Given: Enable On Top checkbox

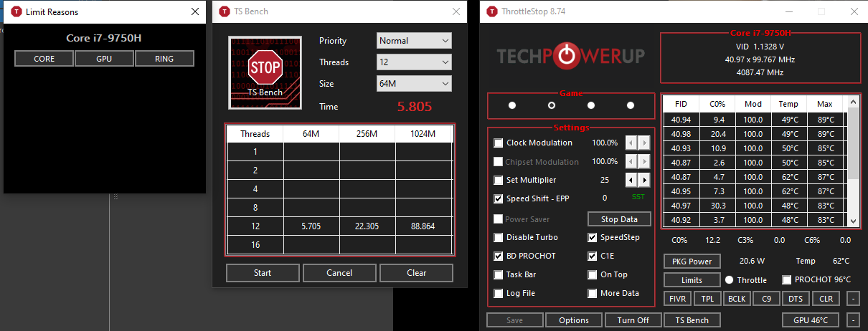Looking at the screenshot, I should 593,274.
